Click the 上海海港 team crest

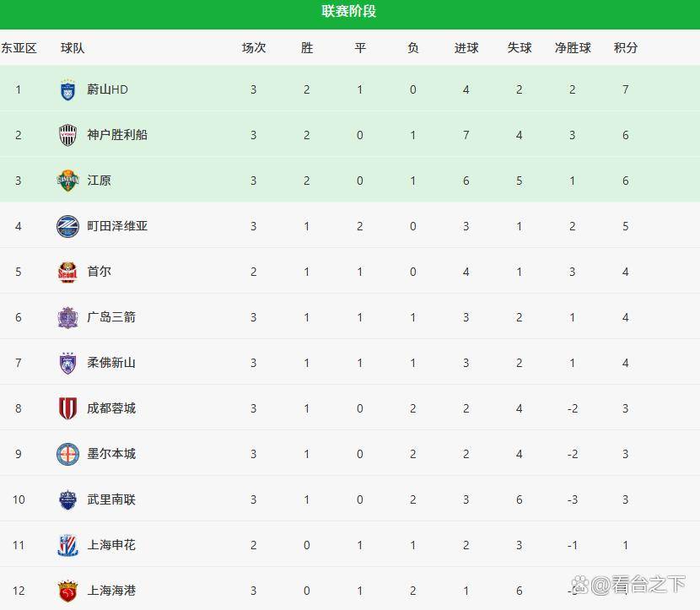tap(67, 591)
